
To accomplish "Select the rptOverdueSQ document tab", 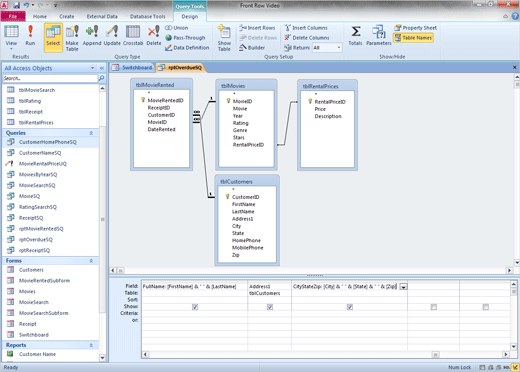I will [x=180, y=68].
